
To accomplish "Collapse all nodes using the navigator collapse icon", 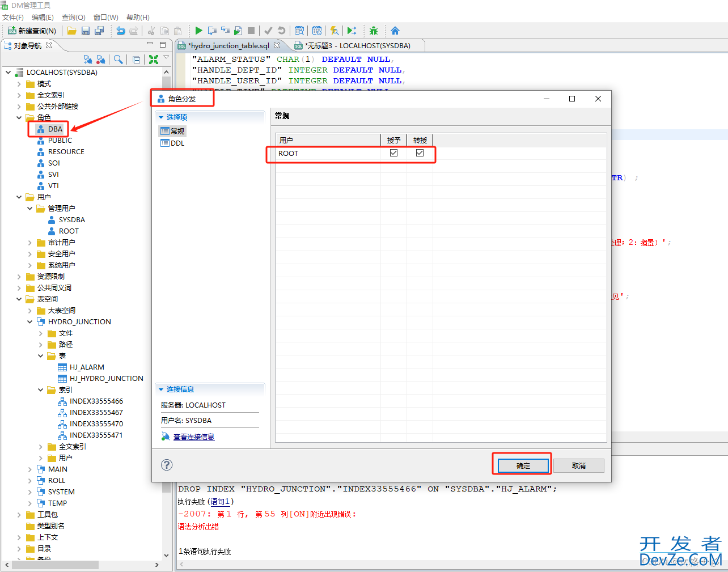I will pos(136,59).
